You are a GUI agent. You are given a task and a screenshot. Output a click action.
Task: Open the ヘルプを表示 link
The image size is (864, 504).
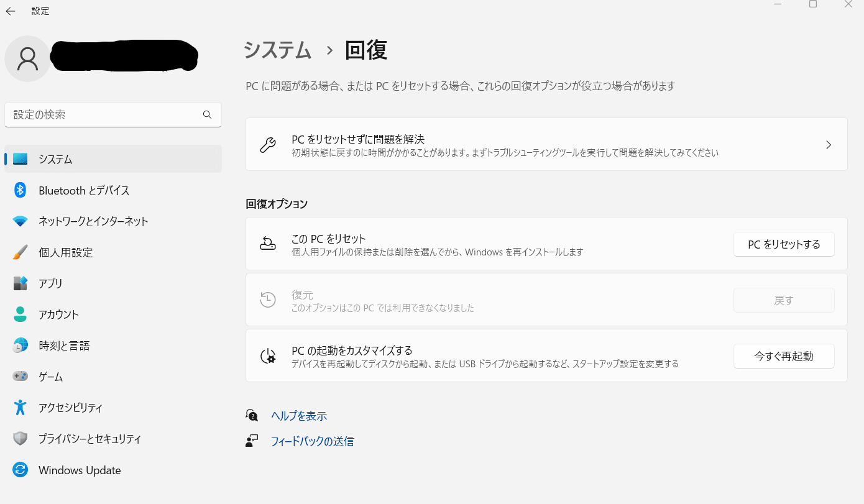click(x=298, y=415)
